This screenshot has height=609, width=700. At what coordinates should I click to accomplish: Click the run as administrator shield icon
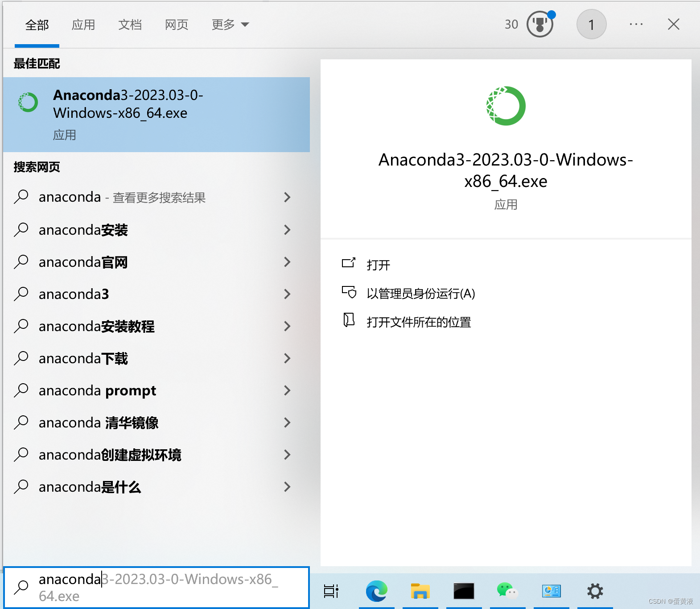(x=349, y=292)
